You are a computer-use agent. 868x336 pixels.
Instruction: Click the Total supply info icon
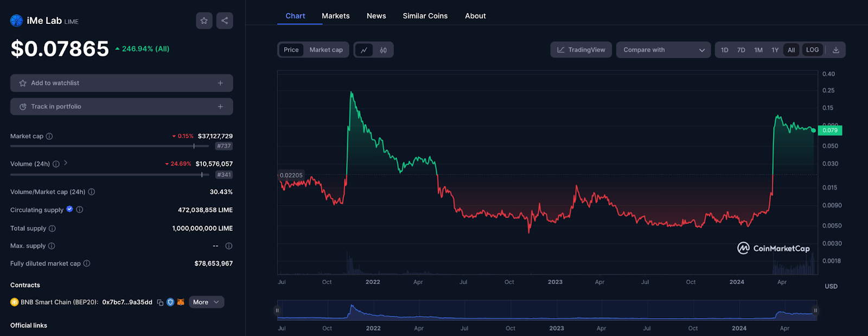52,229
